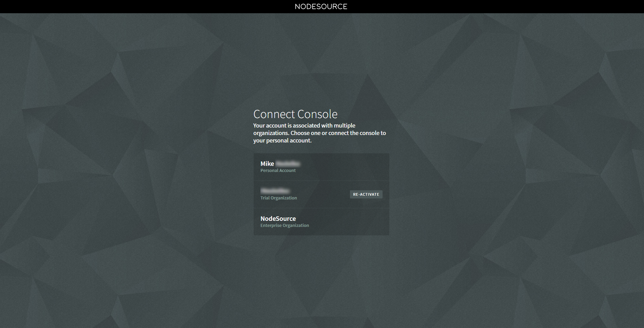Click the NODESOURCE logo in header
This screenshot has width=644, height=328.
tap(321, 6)
